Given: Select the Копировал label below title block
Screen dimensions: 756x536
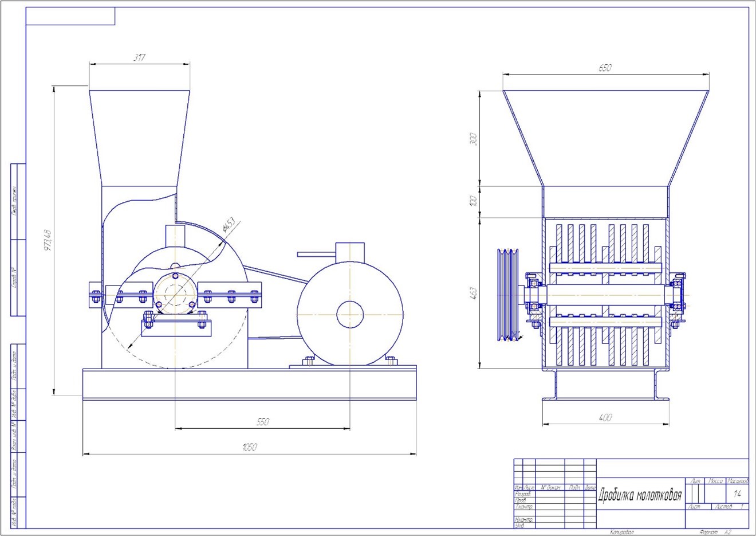Looking at the screenshot, I should (622, 532).
